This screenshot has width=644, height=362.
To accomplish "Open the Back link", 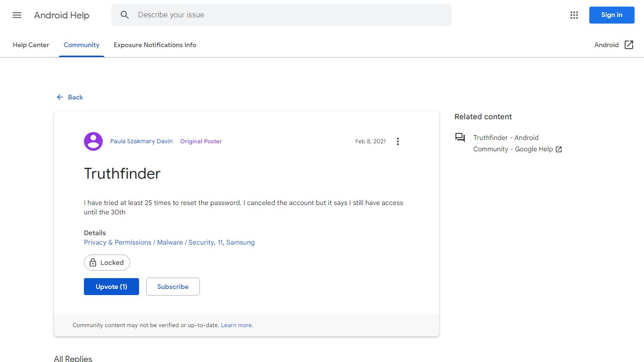I will point(70,97).
